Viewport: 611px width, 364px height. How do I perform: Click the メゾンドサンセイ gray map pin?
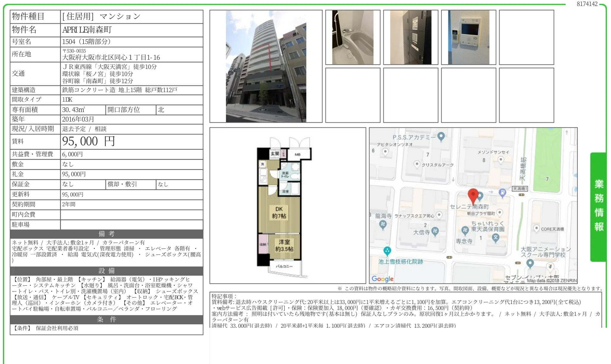(x=500, y=159)
